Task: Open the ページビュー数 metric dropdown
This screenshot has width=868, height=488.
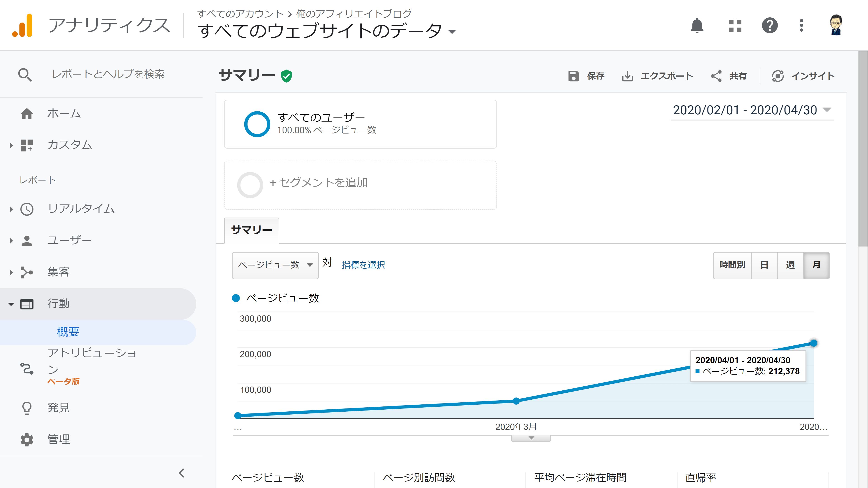Action: point(275,265)
